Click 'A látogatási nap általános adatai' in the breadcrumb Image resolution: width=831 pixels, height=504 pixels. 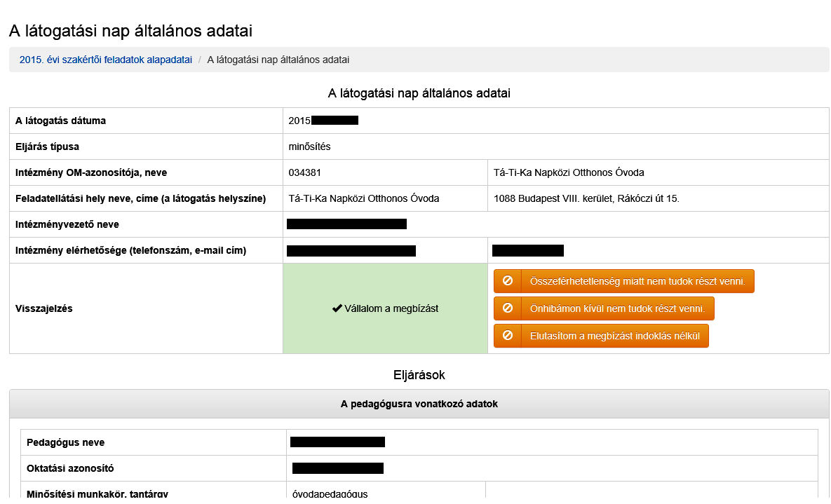click(x=278, y=60)
